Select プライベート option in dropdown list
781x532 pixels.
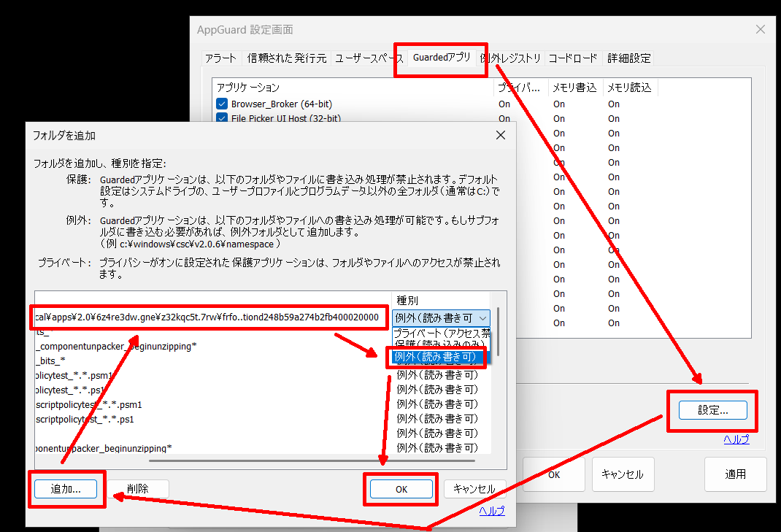tap(438, 332)
